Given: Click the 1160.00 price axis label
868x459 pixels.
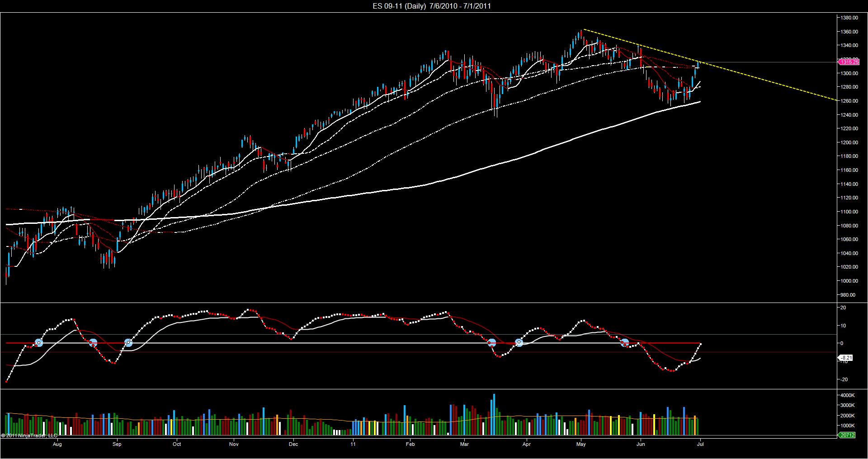Looking at the screenshot, I should click(x=849, y=170).
